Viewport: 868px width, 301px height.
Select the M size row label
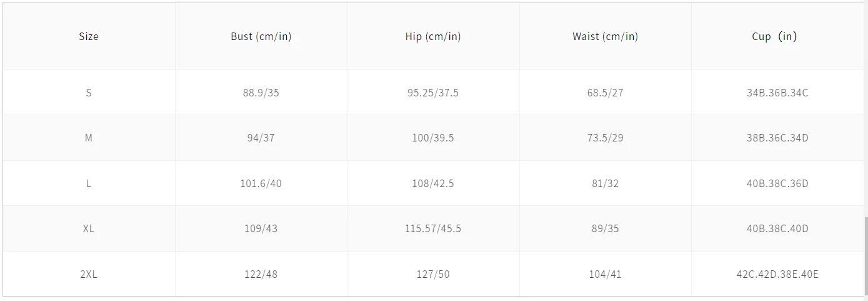coord(89,138)
